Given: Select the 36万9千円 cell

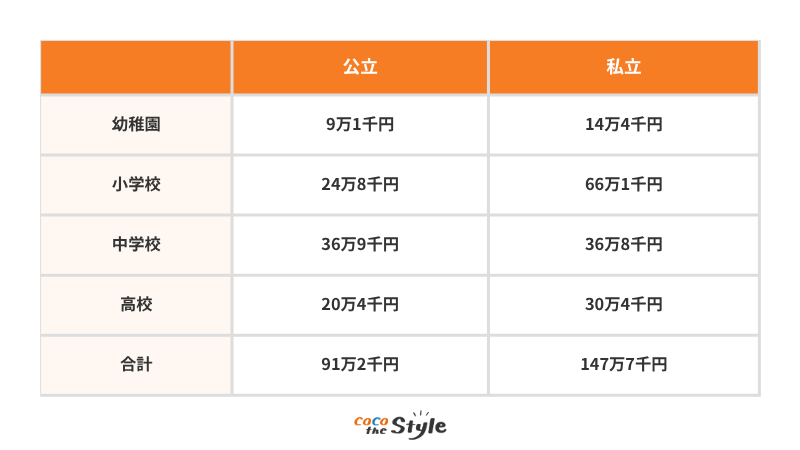Looking at the screenshot, I should click(360, 245).
